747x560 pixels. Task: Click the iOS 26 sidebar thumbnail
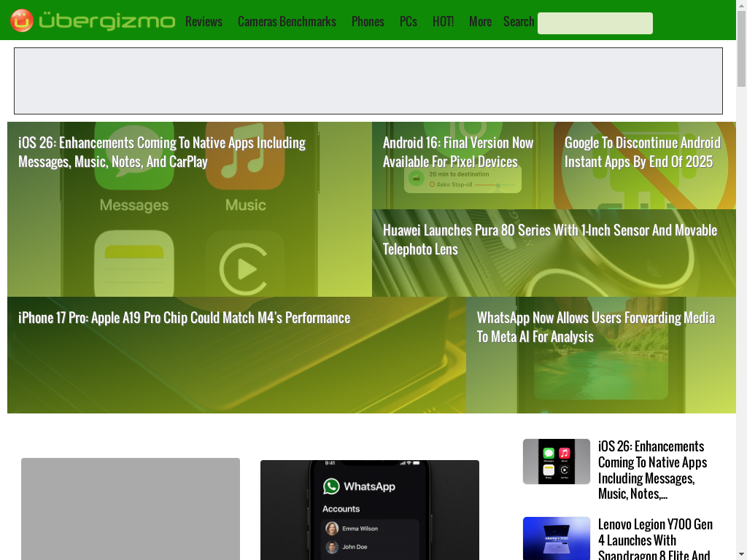(x=557, y=462)
